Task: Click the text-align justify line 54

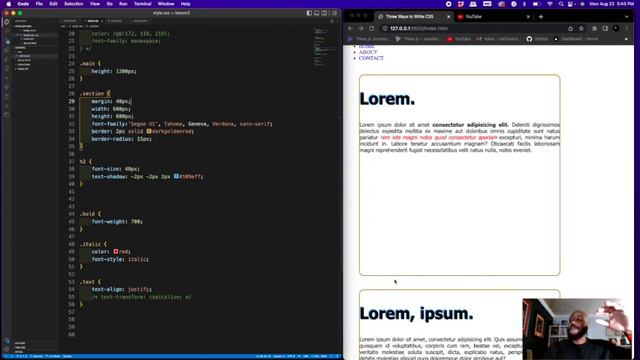Action: [x=122, y=289]
